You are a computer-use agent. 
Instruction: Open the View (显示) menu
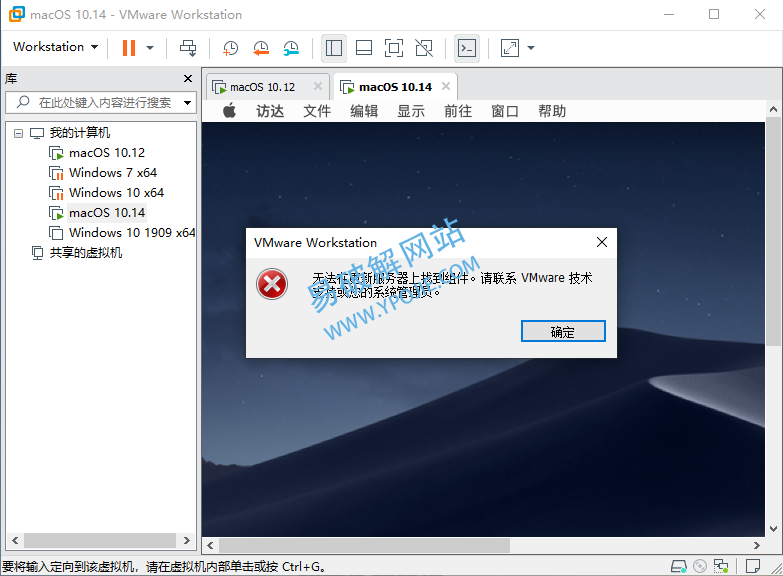pyautogui.click(x=411, y=111)
